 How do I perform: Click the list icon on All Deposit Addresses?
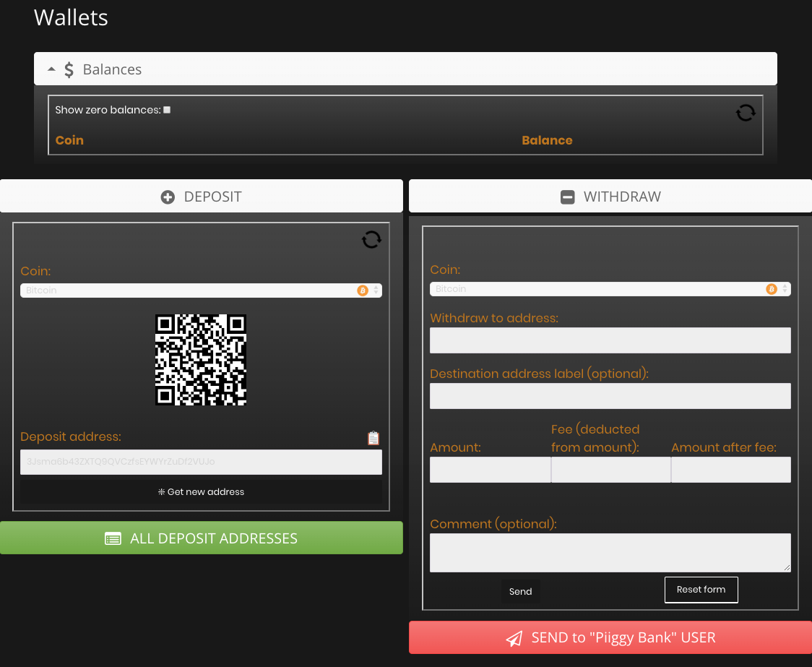[113, 538]
